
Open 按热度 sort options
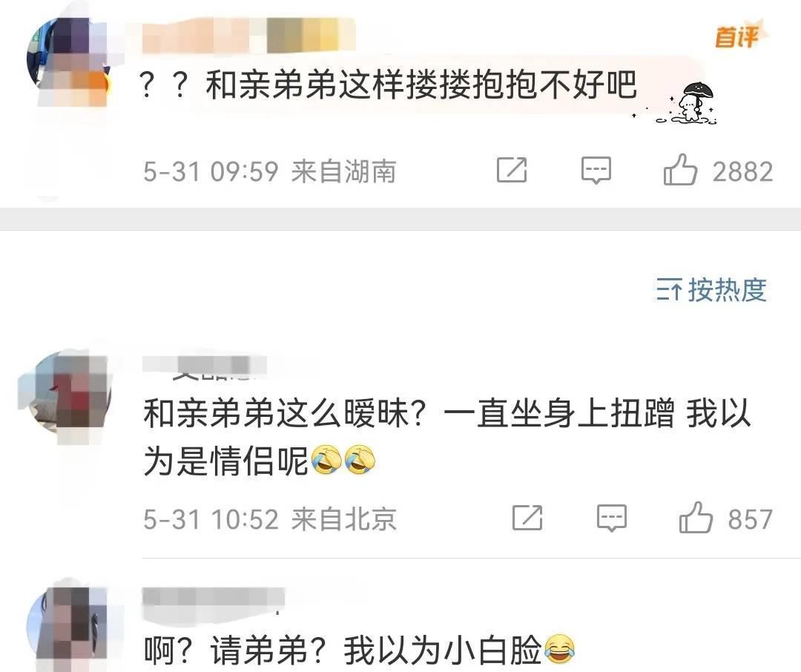click(711, 290)
